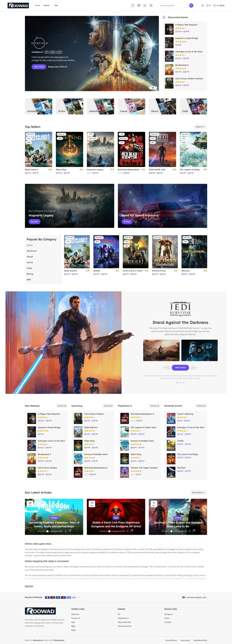Open the Instagram icon in the header
This screenshot has height=644, width=232.
coord(133,5)
